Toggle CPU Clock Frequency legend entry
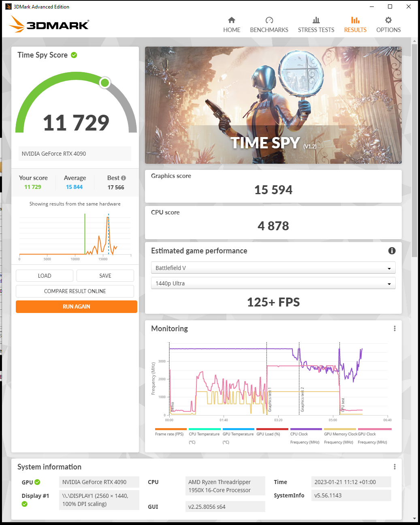The height and width of the screenshot is (525, 420). (306, 436)
